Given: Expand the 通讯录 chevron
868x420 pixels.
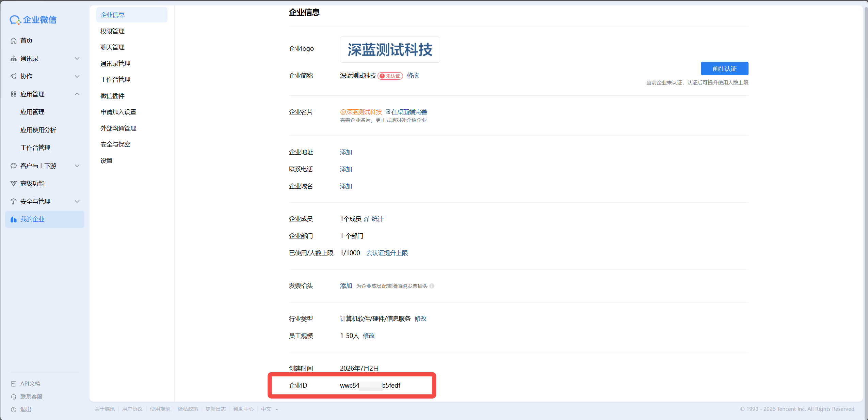Looking at the screenshot, I should (x=77, y=59).
